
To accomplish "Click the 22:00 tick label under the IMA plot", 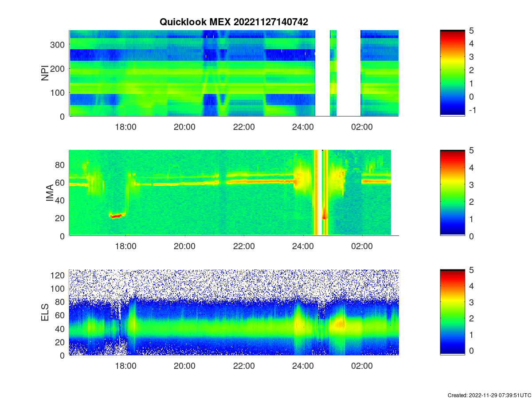I will 244,247.
